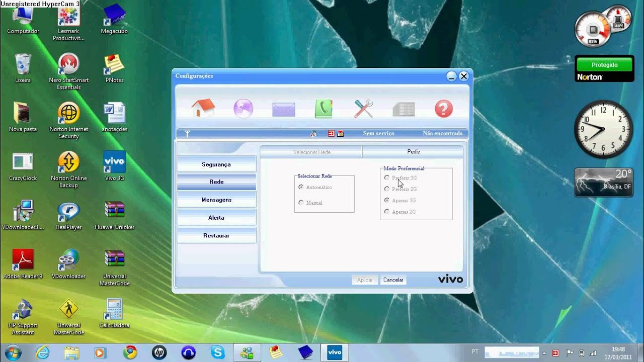This screenshot has width=644, height=362.
Task: Open the Universal MasterCode archive icon
Action: [114, 267]
